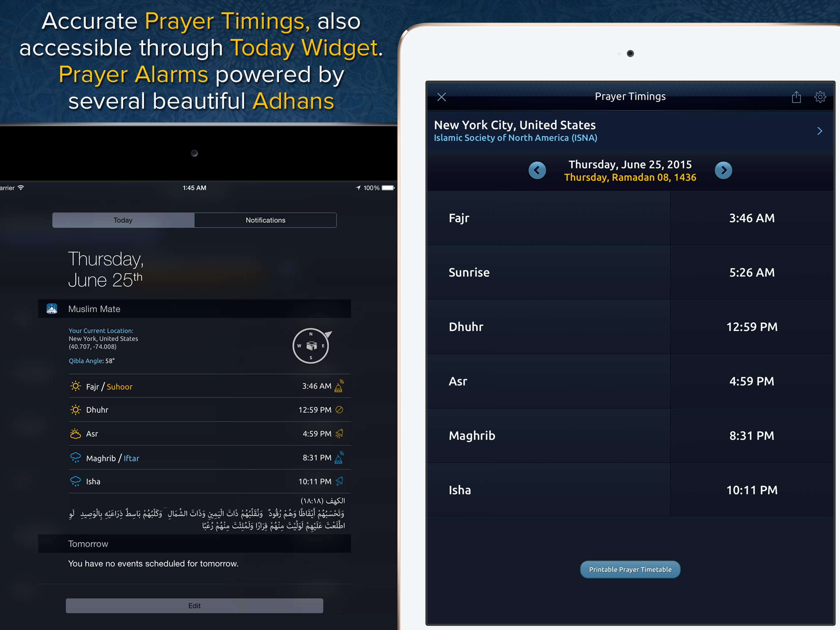Image resolution: width=840 pixels, height=630 pixels.
Task: Click the Tomorrow section header
Action: pyautogui.click(x=194, y=543)
